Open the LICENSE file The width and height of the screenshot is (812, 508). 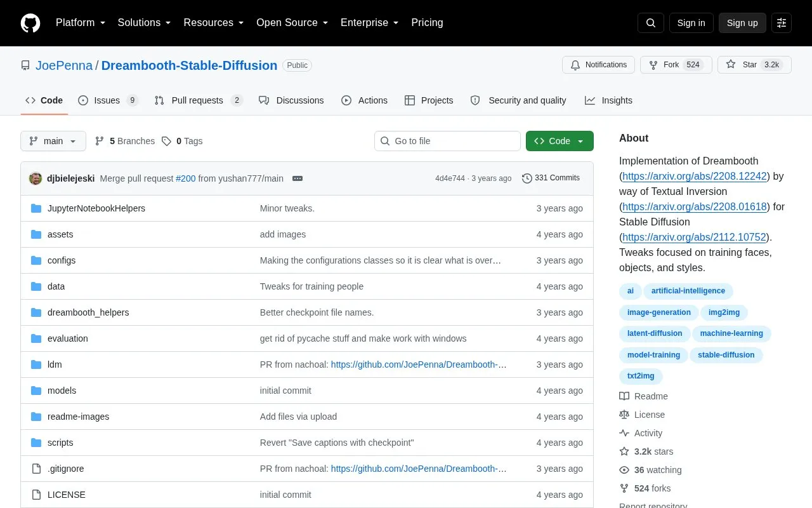pos(67,495)
